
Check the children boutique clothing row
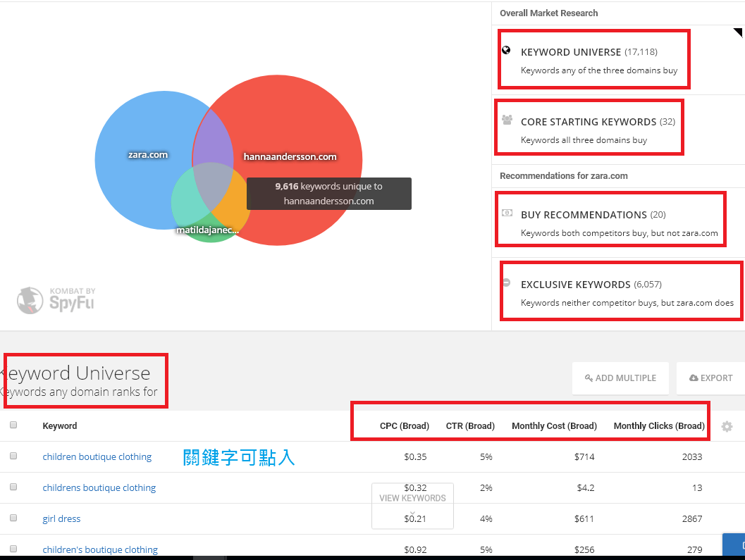(13, 456)
